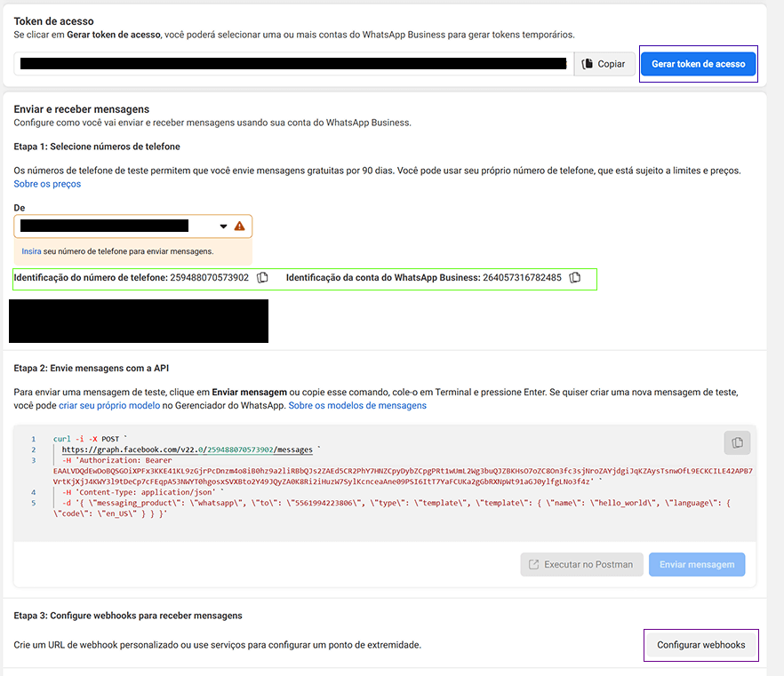Click the phone number ID value 259488070573902
Viewport: 784px width, 676px height.
(209, 278)
